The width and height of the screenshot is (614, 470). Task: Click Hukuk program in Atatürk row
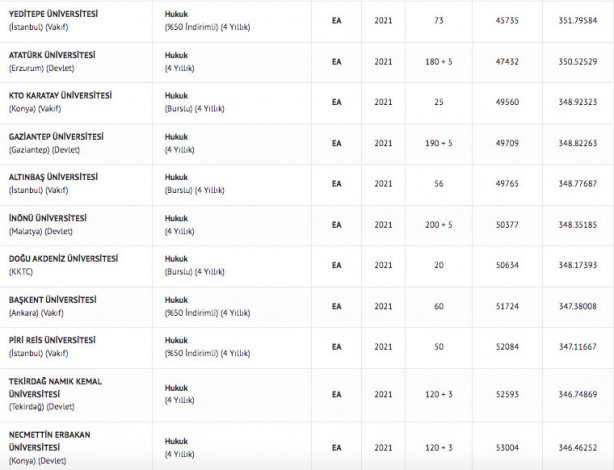pos(176,53)
